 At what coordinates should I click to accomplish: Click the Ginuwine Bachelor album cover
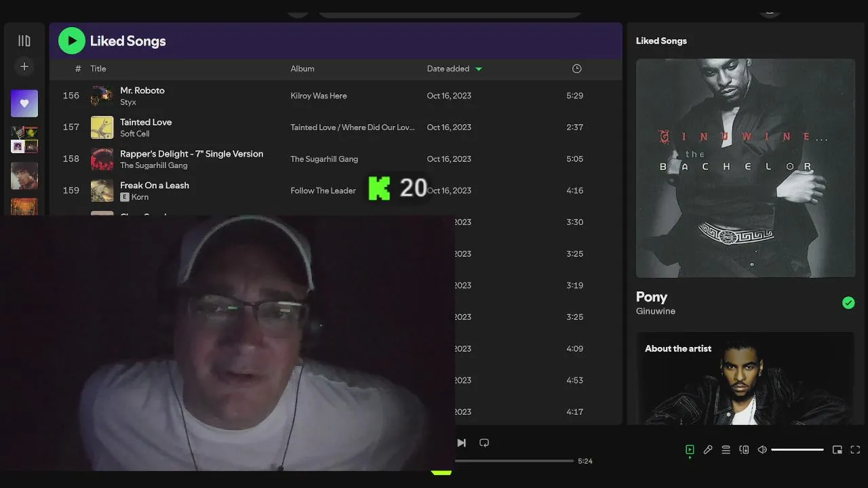(x=745, y=168)
